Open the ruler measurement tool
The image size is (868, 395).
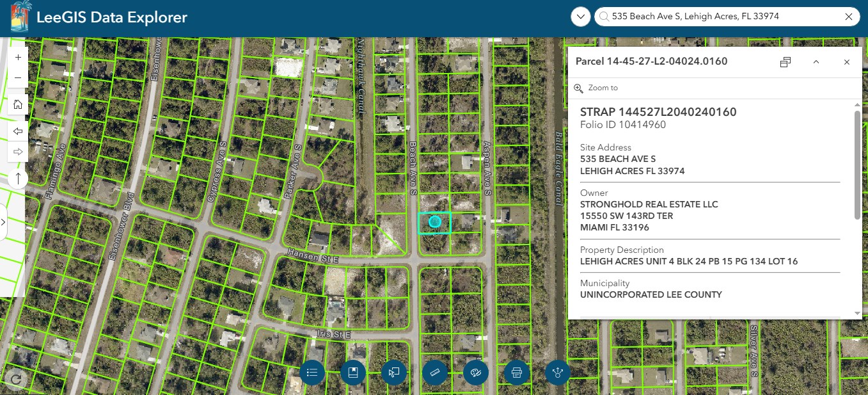(435, 372)
